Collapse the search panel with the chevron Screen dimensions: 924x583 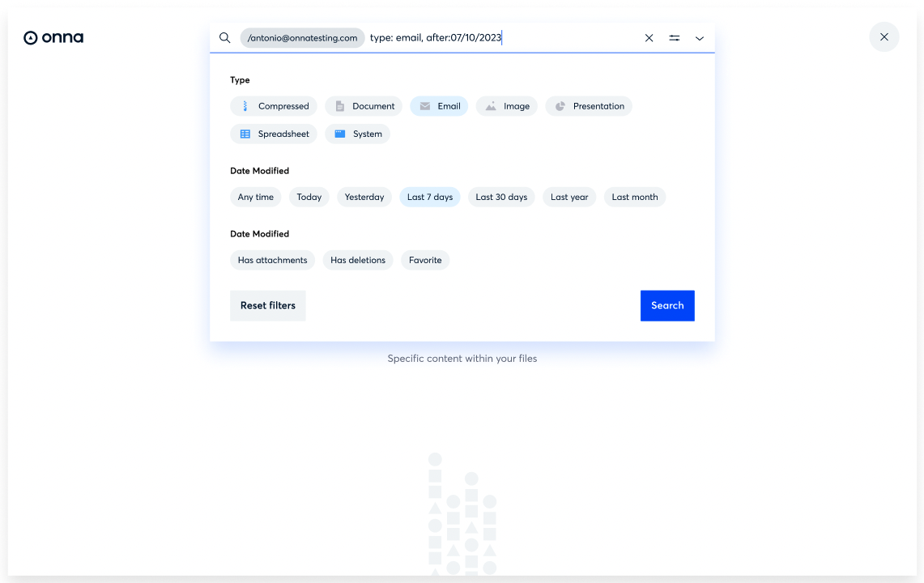(x=700, y=38)
